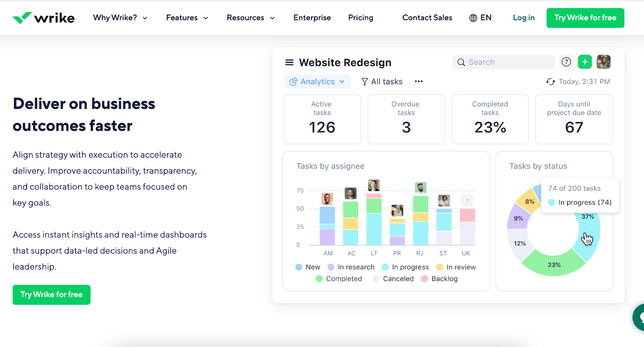This screenshot has width=644, height=347.
Task: Click the help question mark icon
Action: point(566,62)
